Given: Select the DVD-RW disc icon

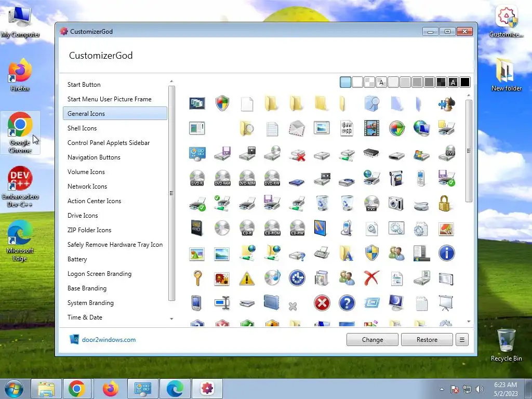Looking at the screenshot, I should pyautogui.click(x=272, y=178).
